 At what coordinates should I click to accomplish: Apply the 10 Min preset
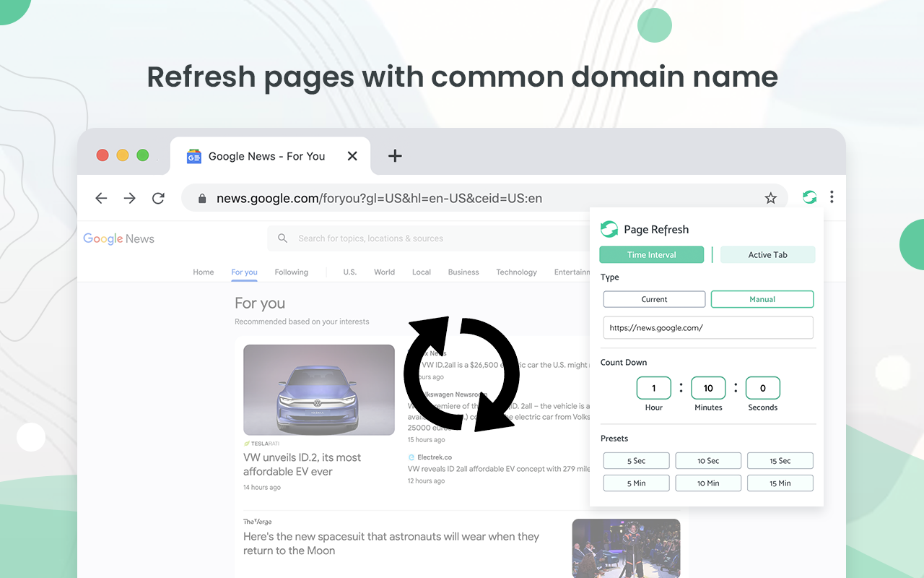pyautogui.click(x=708, y=483)
